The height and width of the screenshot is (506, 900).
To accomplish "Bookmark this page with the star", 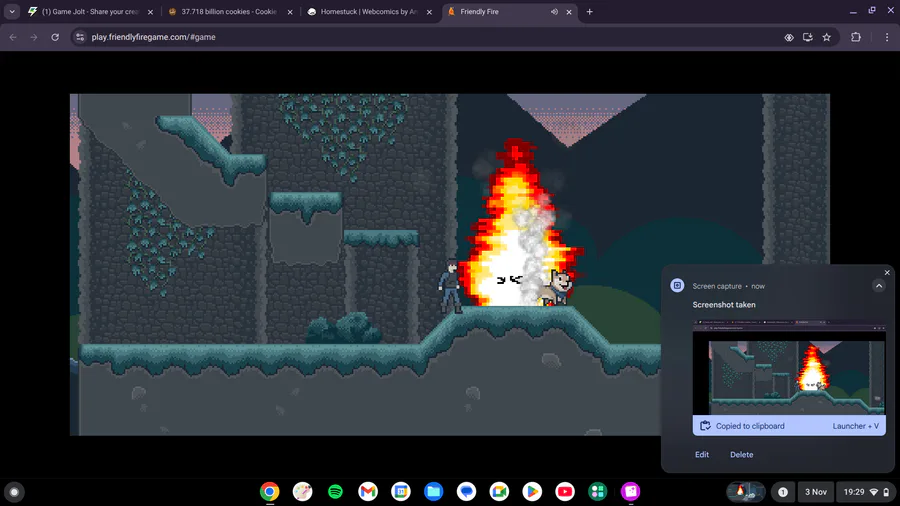I will point(827,37).
